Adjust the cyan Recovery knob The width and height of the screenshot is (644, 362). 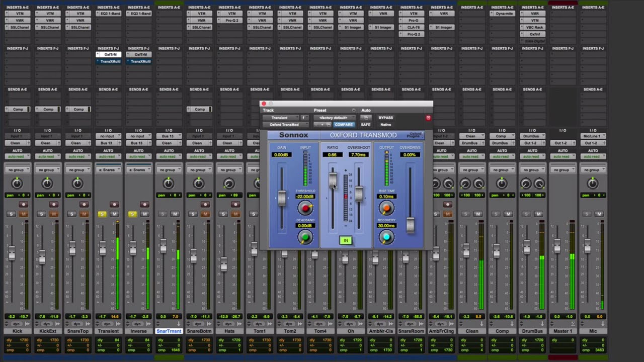click(x=386, y=237)
